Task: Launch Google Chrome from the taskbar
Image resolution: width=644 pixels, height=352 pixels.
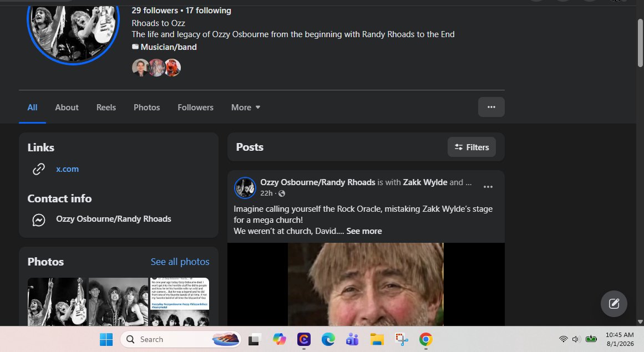Action: 425,339
